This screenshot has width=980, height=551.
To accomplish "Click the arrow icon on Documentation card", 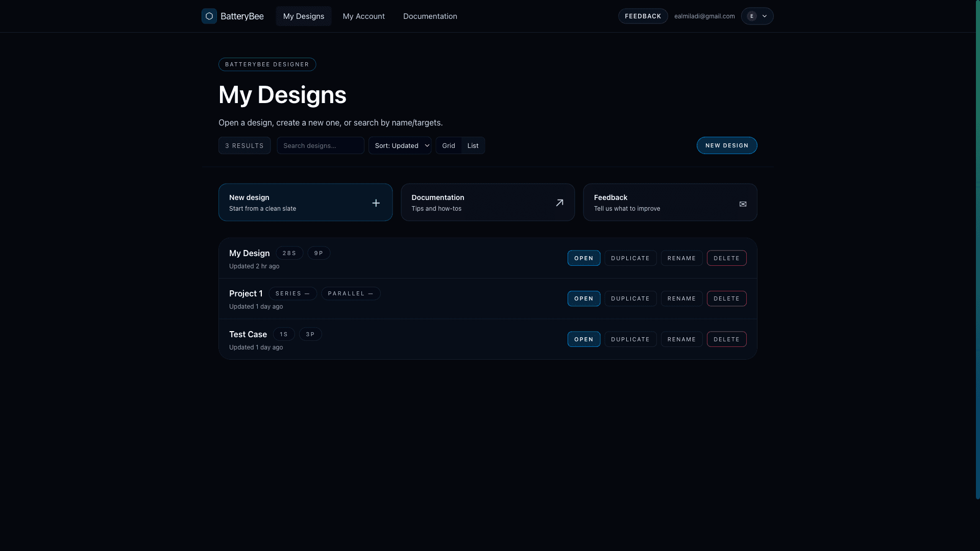I will coord(559,203).
